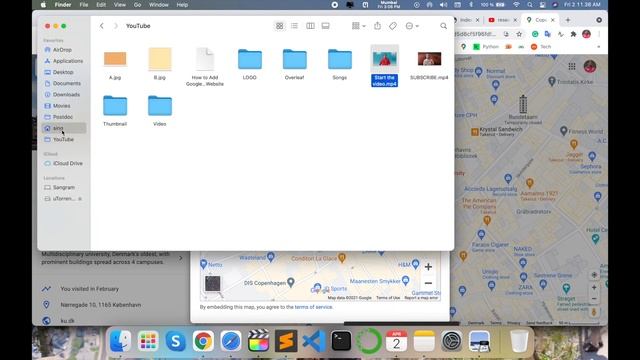The height and width of the screenshot is (360, 640).
Task: Close the YouTube tab in Chrome
Action: pyautogui.click(x=515, y=20)
